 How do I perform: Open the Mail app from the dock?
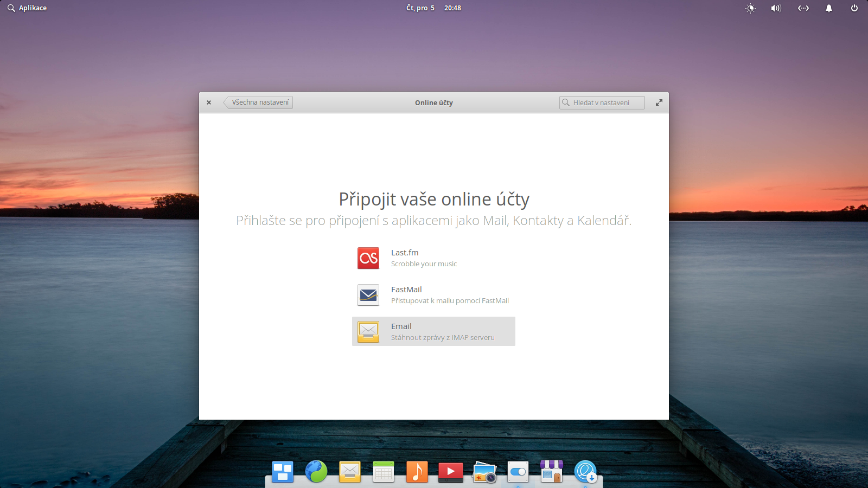coord(350,472)
